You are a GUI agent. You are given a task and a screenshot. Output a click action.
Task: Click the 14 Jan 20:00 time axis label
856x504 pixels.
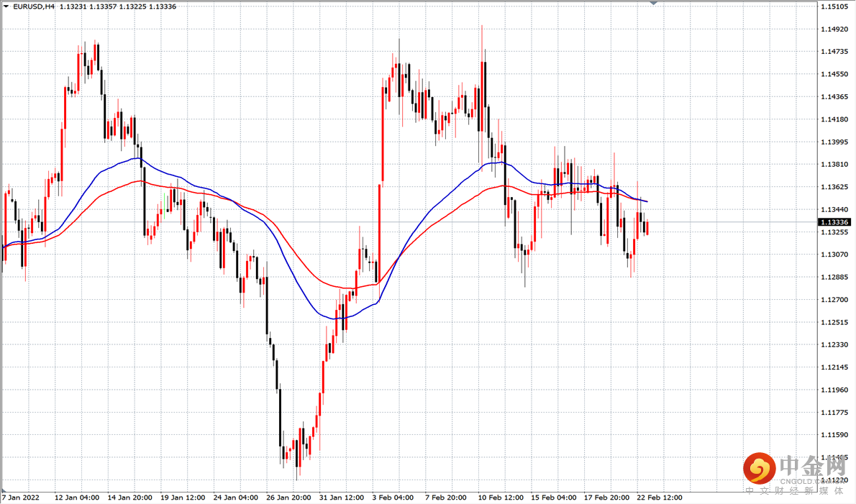[130, 498]
